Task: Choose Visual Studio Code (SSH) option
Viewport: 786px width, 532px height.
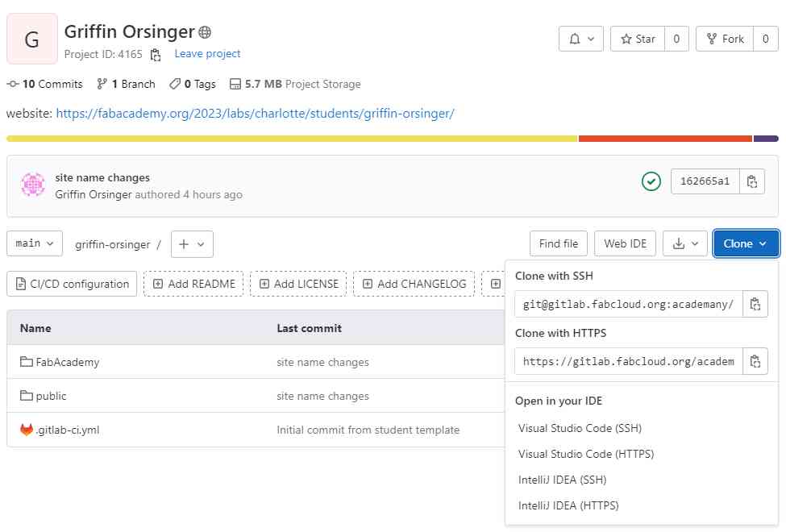Action: click(x=580, y=428)
